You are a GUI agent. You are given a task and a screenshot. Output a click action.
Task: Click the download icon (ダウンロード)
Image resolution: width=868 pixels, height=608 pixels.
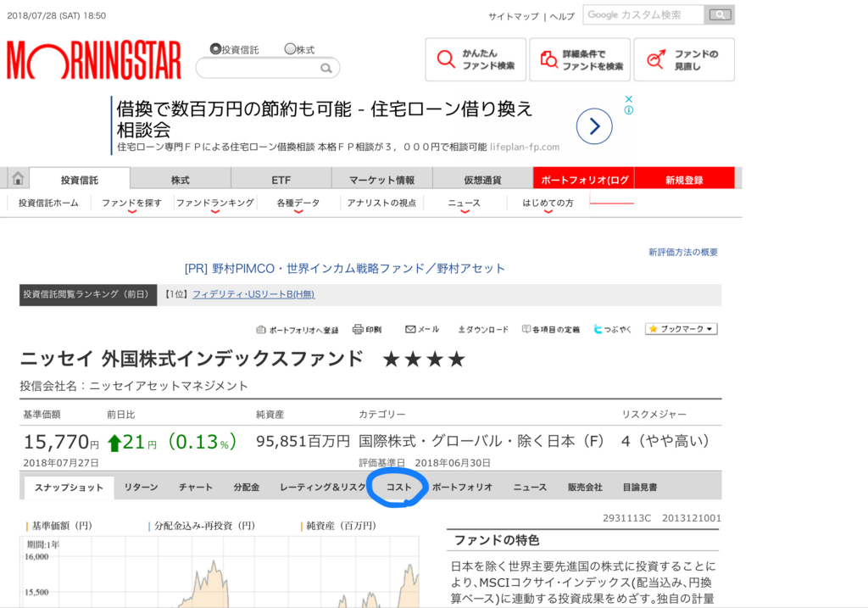pyautogui.click(x=461, y=330)
